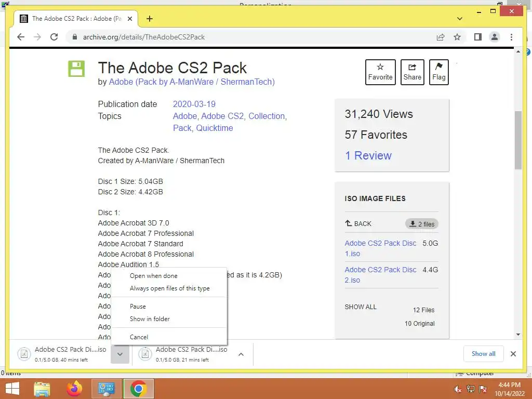The width and height of the screenshot is (532, 399).
Task: Expand the second download's options chevron
Action: (x=241, y=354)
